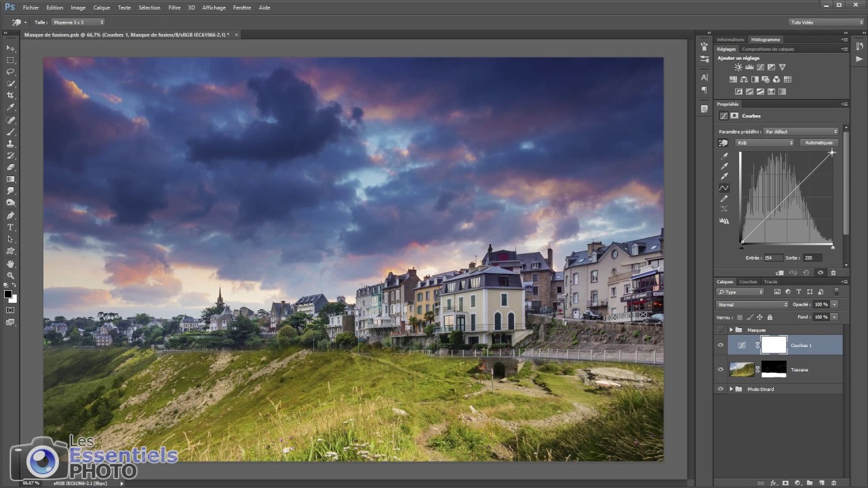Screen dimensions: 868x488
Task: Click the Automatiques button
Action: [818, 143]
